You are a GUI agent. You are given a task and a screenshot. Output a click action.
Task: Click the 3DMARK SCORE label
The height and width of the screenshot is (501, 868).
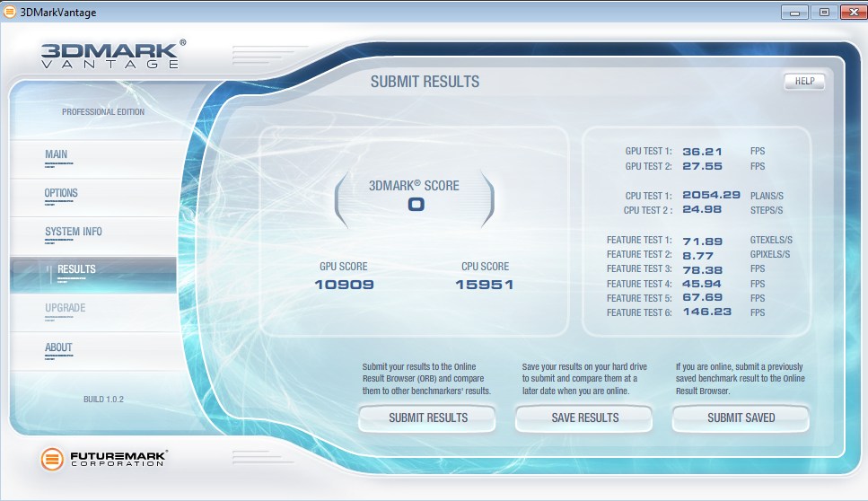[414, 186]
